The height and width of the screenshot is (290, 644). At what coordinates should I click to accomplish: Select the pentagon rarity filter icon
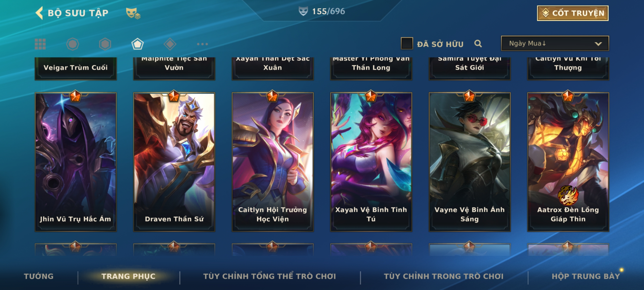coord(137,44)
